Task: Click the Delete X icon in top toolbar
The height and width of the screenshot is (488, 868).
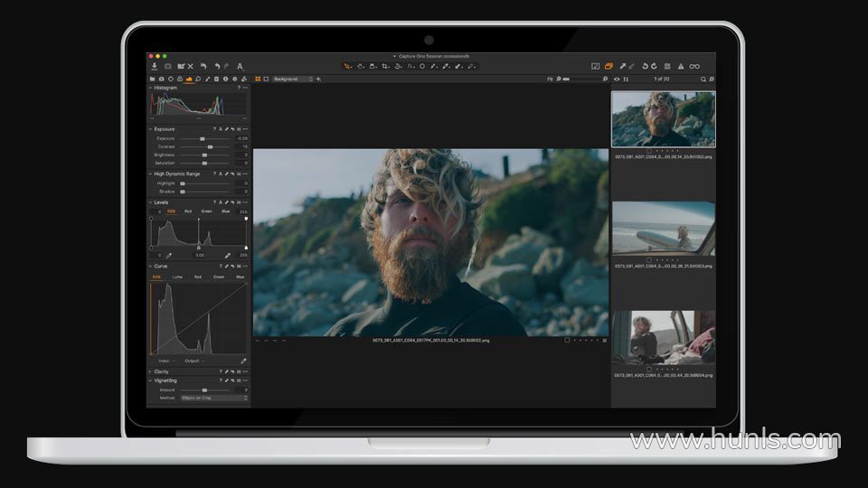Action: click(x=191, y=66)
